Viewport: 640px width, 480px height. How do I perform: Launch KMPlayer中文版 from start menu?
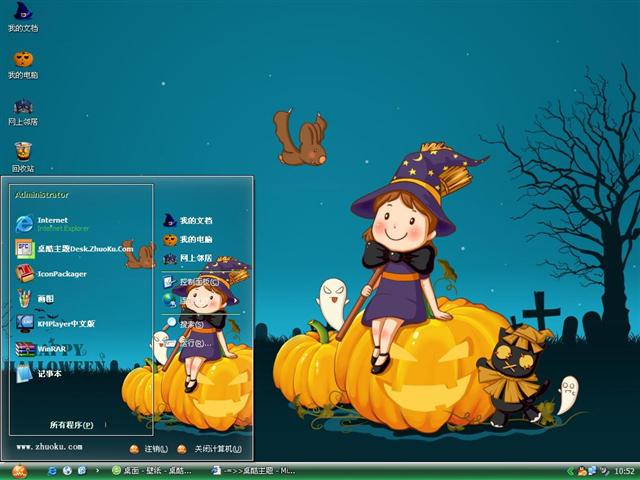pyautogui.click(x=56, y=324)
